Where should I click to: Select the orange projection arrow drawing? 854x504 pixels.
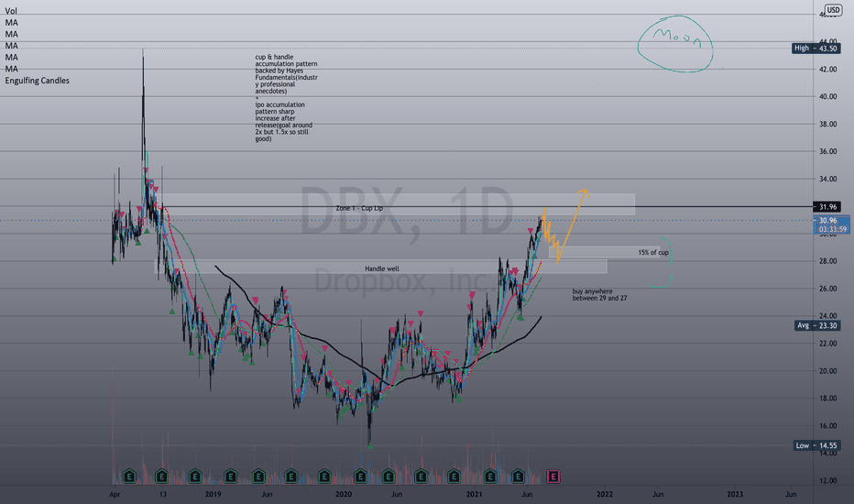tap(566, 226)
